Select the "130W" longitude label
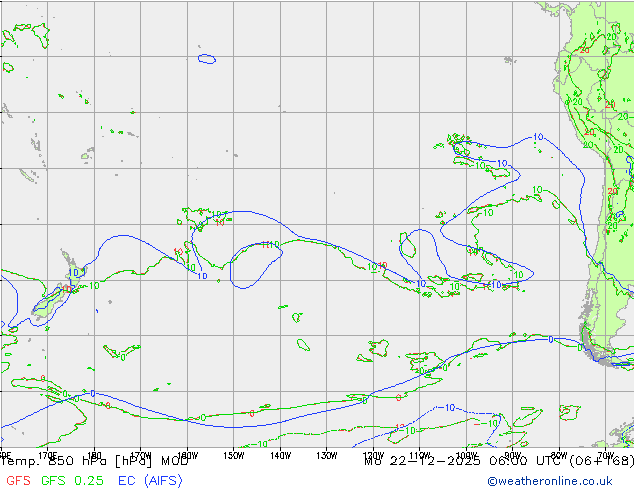The width and height of the screenshot is (634, 490). (x=327, y=455)
